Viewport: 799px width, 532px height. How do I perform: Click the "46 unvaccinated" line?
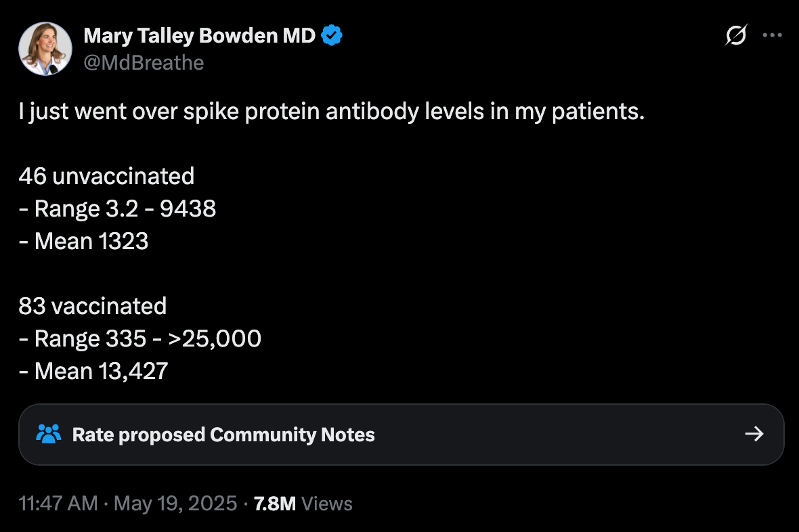click(x=106, y=176)
